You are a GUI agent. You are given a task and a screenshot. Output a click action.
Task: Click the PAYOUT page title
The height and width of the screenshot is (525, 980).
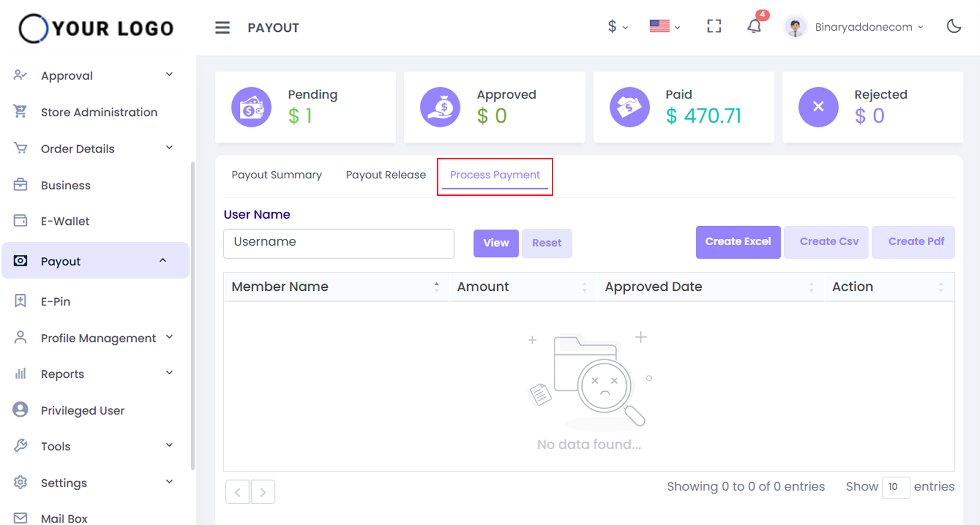(273, 28)
